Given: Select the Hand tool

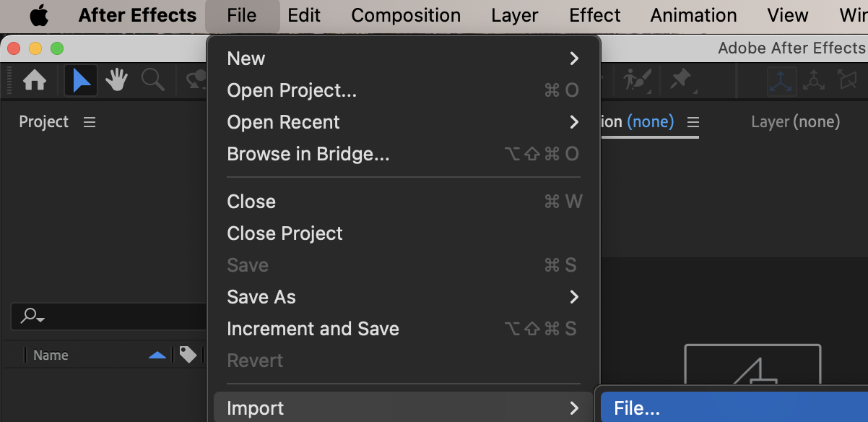Looking at the screenshot, I should tap(116, 80).
